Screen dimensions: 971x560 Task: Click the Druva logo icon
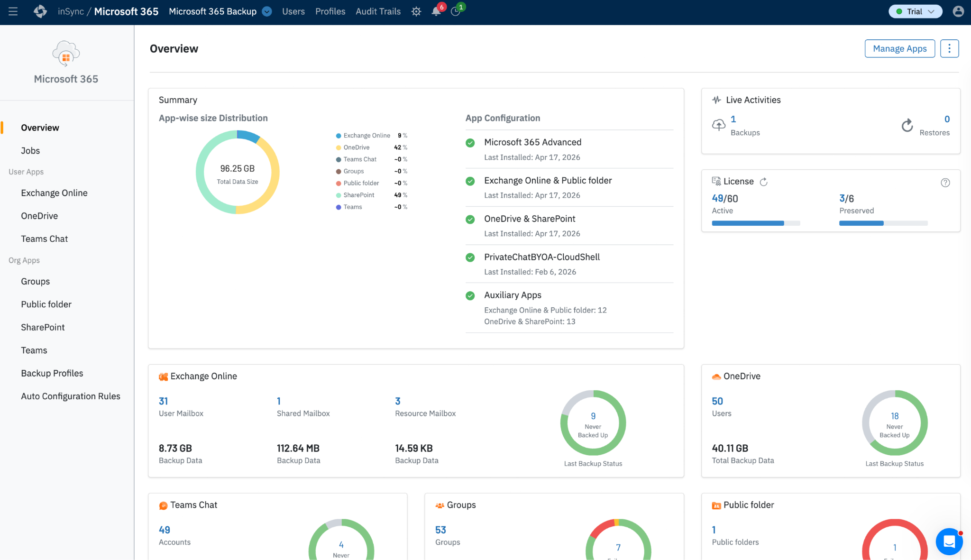pos(40,11)
